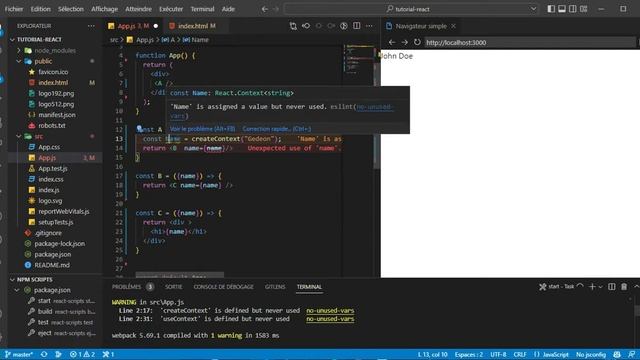Run the eject npm script

point(44,333)
